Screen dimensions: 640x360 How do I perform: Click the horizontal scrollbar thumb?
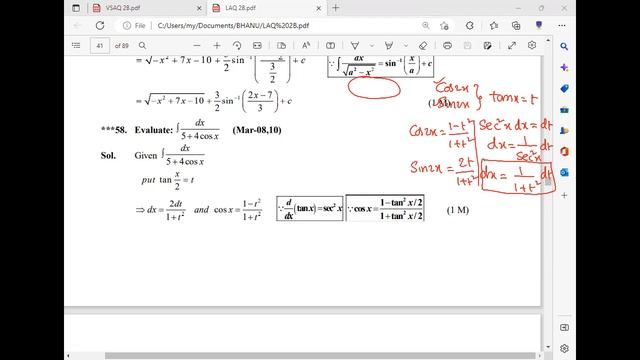click(x=320, y=356)
